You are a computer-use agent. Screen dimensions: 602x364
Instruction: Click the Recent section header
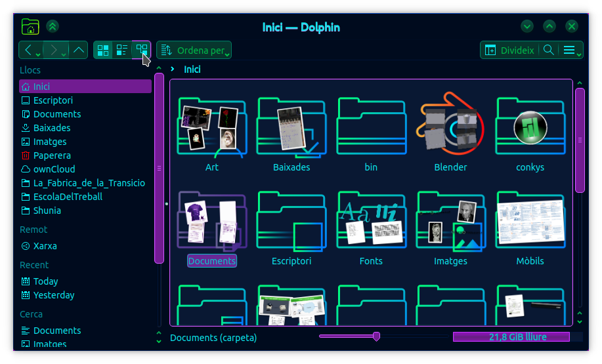(x=34, y=265)
